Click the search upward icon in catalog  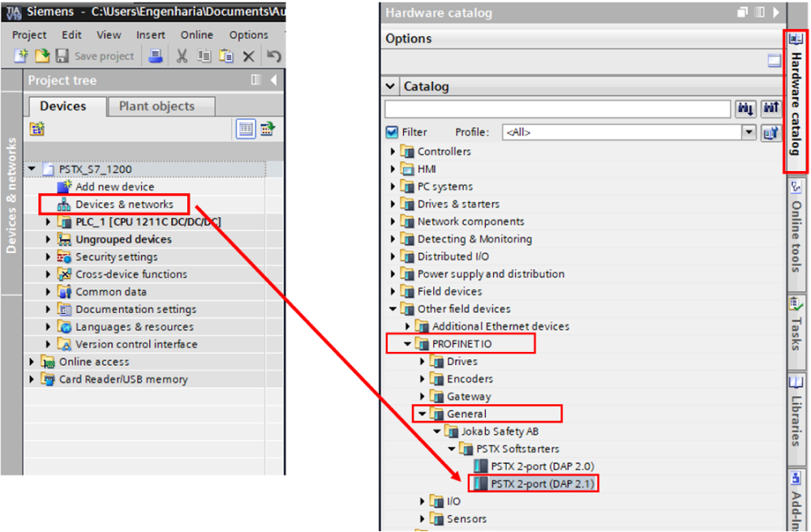click(x=770, y=109)
